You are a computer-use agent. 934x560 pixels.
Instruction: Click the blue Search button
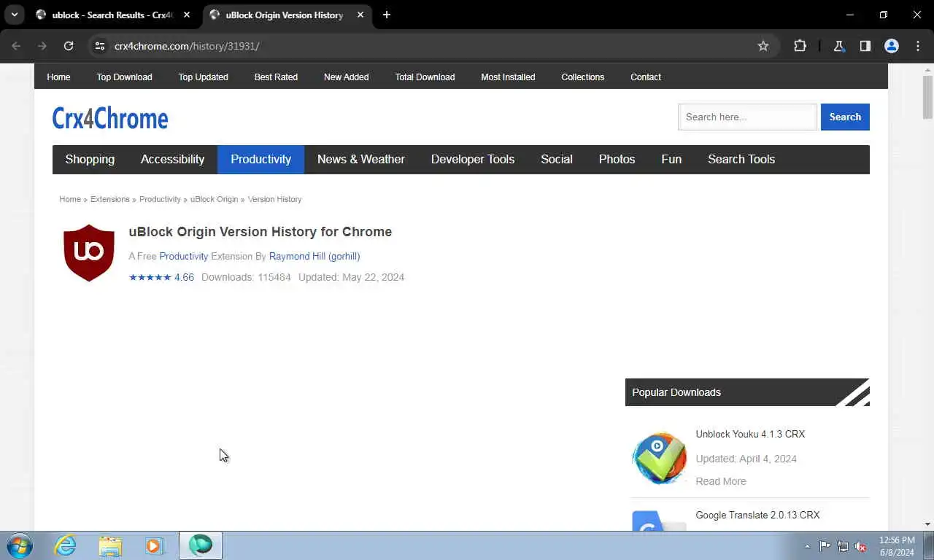[x=845, y=117]
